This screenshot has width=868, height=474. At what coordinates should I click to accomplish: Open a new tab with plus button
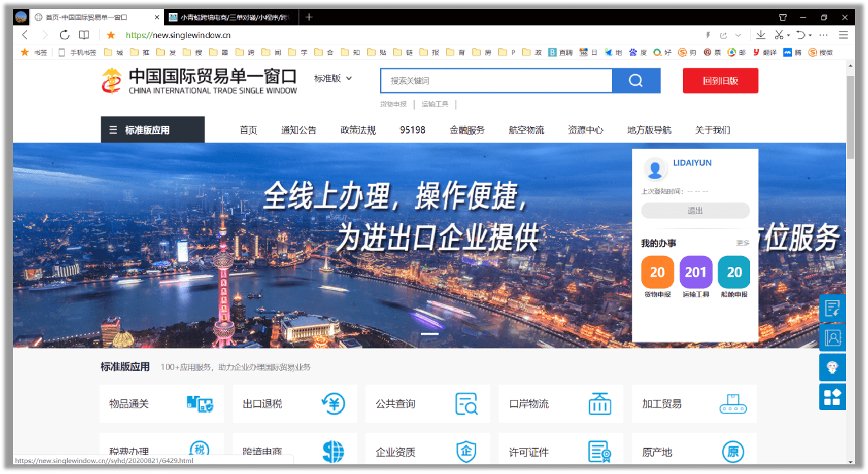tap(309, 17)
